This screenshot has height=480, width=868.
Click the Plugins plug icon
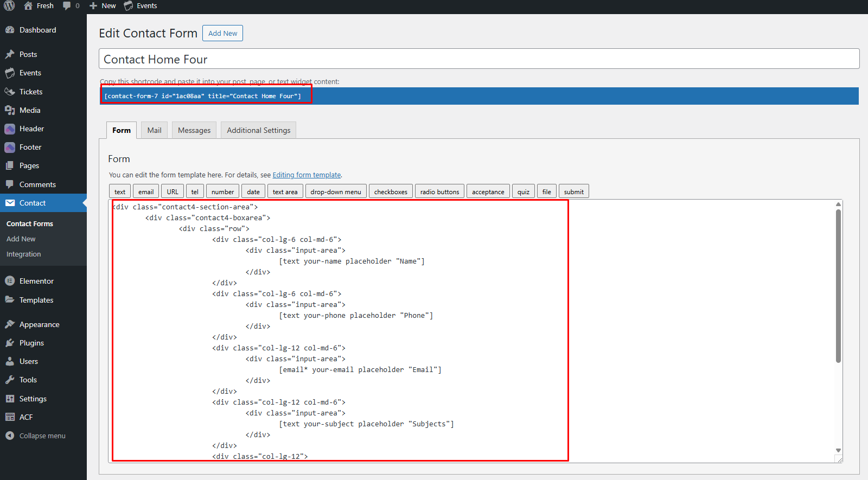point(10,343)
